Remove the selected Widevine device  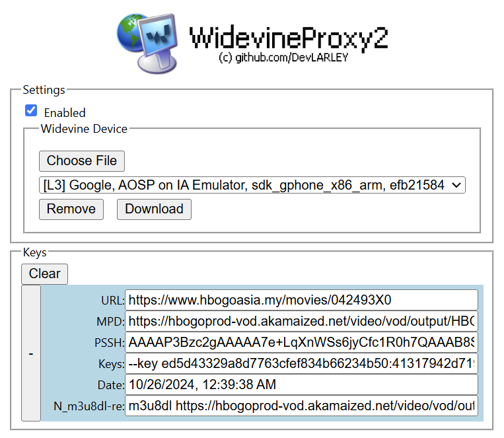coord(71,209)
